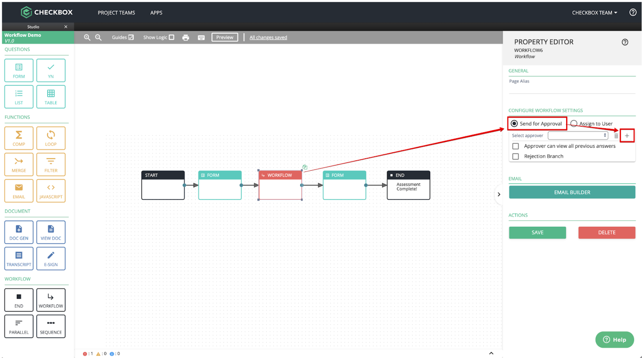The width and height of the screenshot is (644, 360).
Task: Select the red WORKFLOW node on canvas
Action: 280,186
